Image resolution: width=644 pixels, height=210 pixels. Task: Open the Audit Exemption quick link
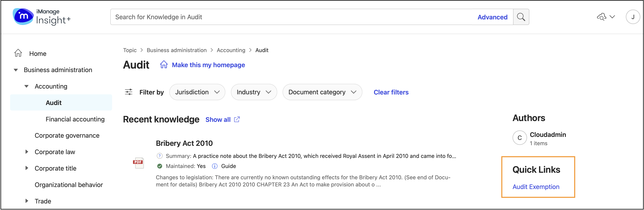click(x=536, y=186)
